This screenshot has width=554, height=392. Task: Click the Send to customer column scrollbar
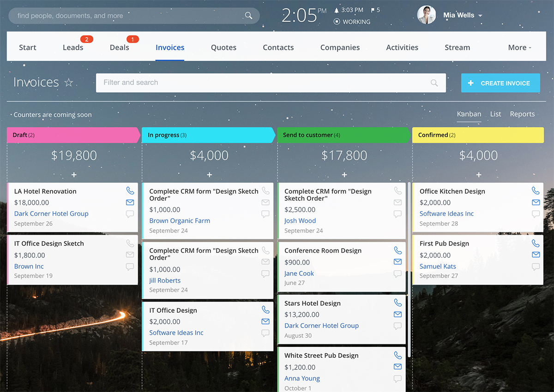[409, 267]
